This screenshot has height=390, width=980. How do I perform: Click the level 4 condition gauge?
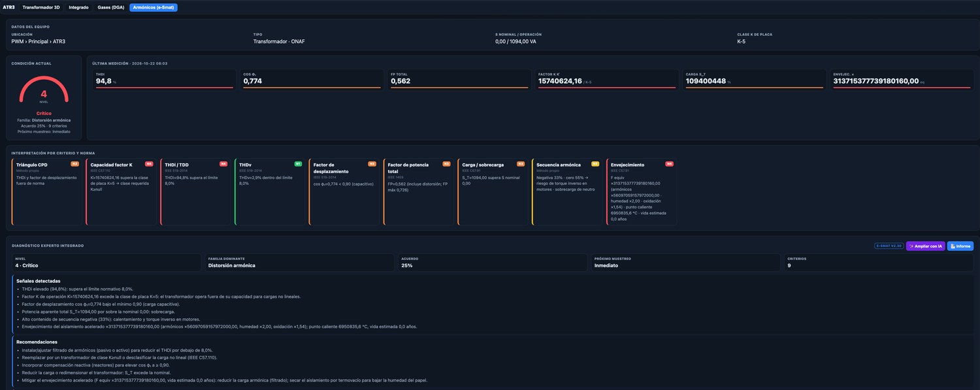click(44, 91)
